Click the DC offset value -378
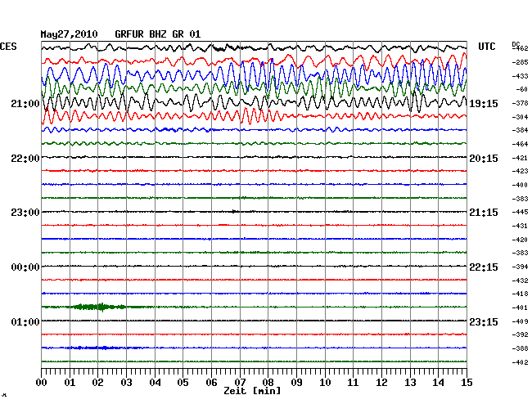The image size is (532, 404). (x=520, y=103)
